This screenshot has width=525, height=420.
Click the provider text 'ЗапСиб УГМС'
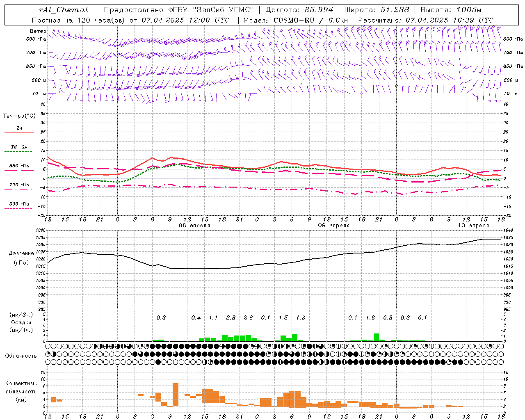[224, 10]
